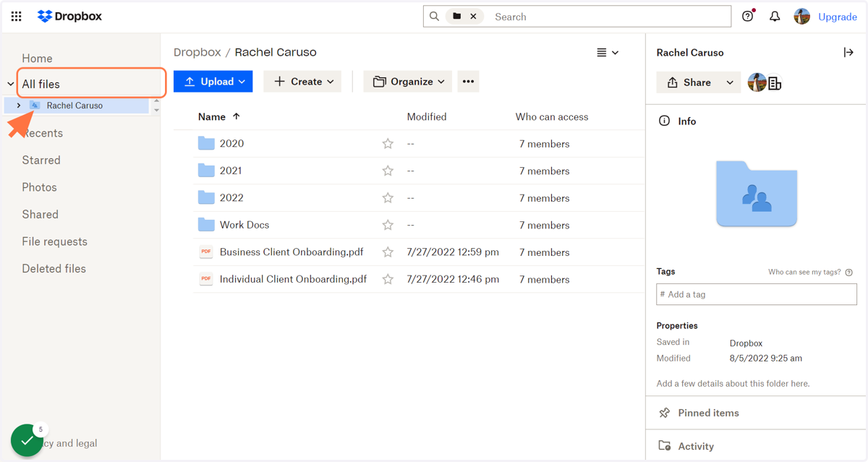Click the green checklist badge
The width and height of the screenshot is (868, 462).
click(27, 440)
